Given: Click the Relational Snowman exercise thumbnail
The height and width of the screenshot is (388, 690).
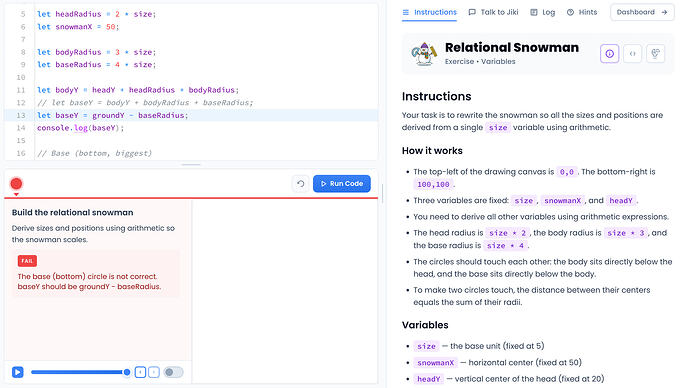Looking at the screenshot, I should tap(424, 54).
